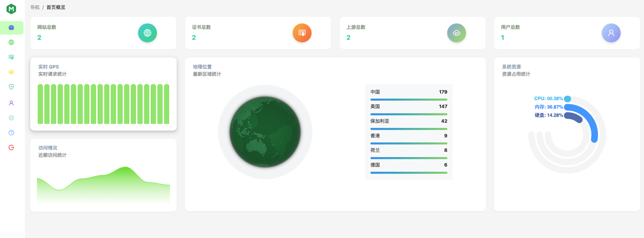Click the 资源占用统计 subtitle
This screenshot has width=644, height=238.
[x=516, y=74]
